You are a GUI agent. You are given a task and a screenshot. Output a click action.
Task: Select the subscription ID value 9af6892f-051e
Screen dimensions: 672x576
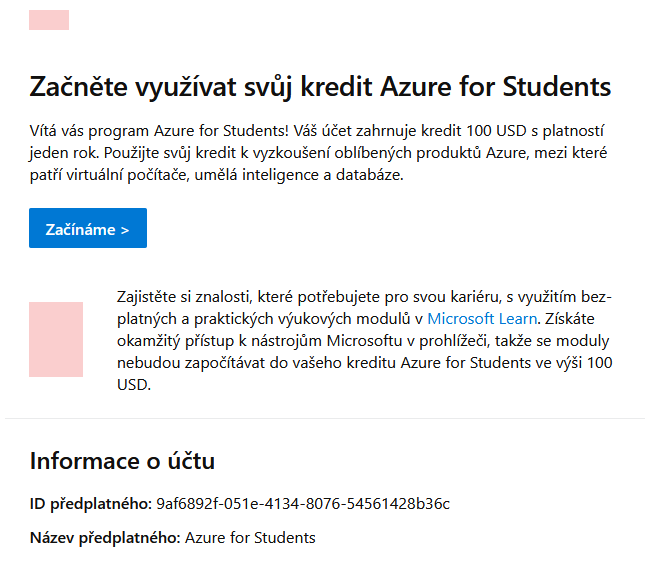click(303, 504)
